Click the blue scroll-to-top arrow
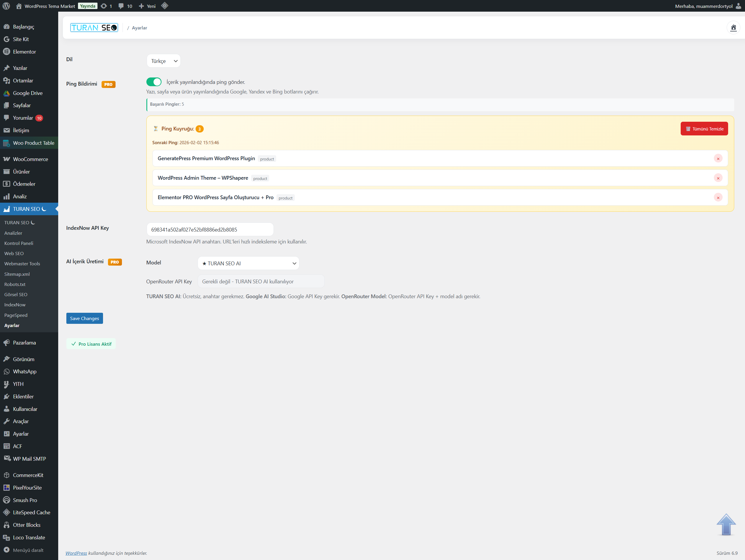 (726, 524)
